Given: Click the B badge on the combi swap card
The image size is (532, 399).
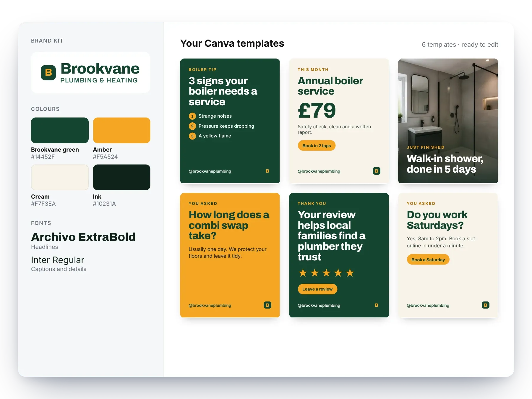Looking at the screenshot, I should (267, 305).
